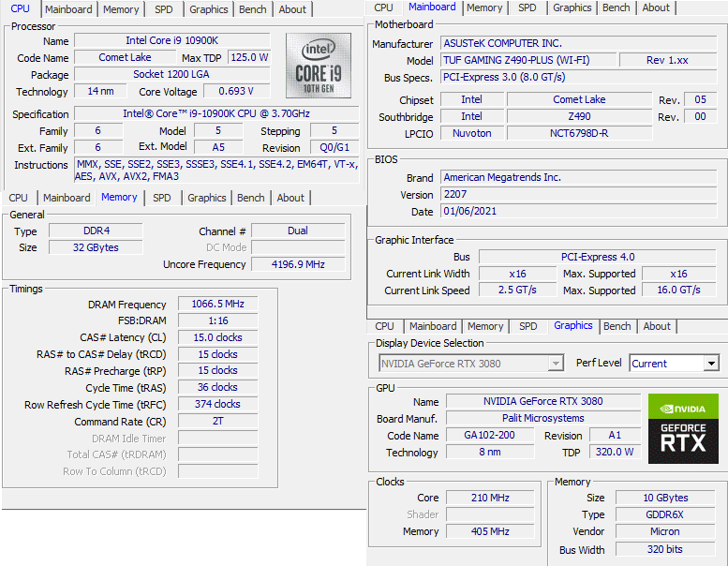Click the FSB:DRAM value '1:16'
Viewport: 728px width, 566px height.
[x=217, y=320]
